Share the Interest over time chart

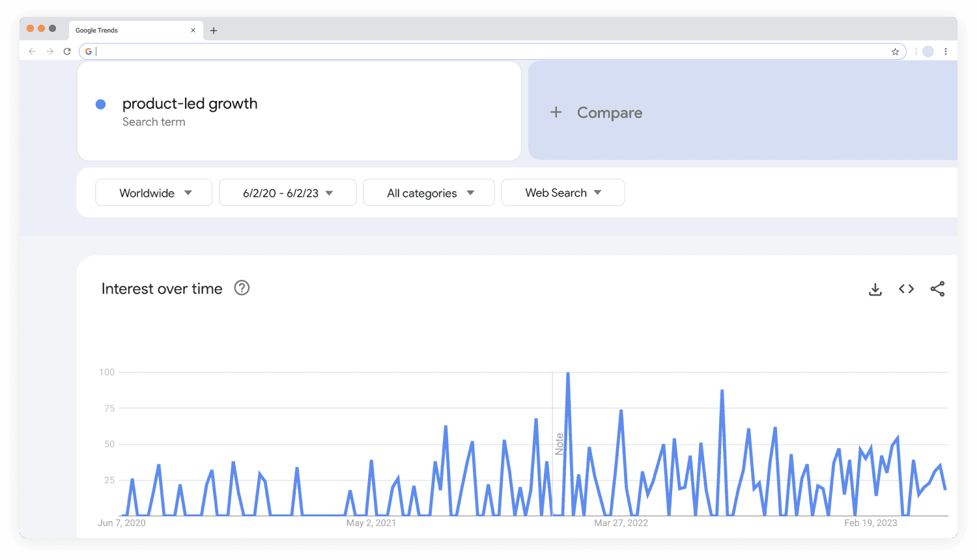937,288
